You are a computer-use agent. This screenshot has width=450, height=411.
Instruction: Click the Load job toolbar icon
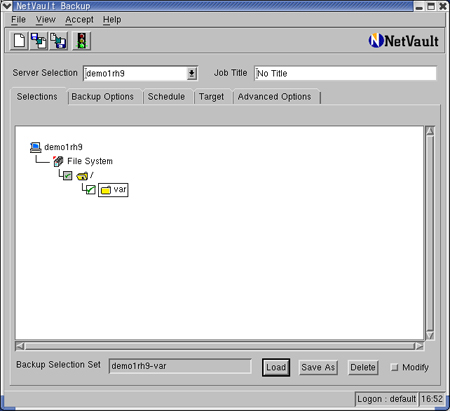(39, 41)
